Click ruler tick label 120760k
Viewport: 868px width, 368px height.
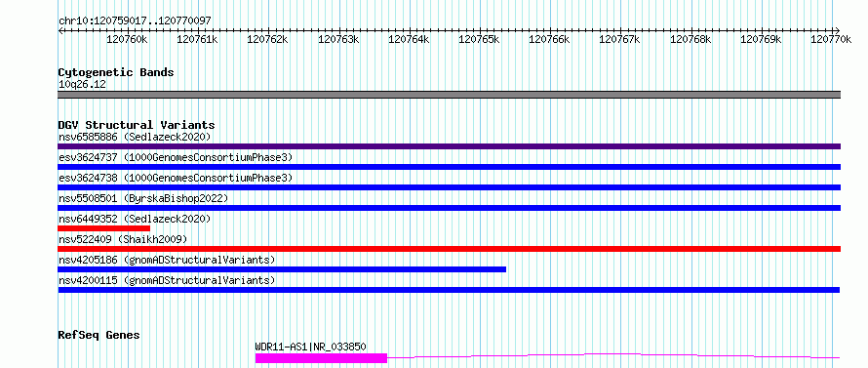pos(128,39)
